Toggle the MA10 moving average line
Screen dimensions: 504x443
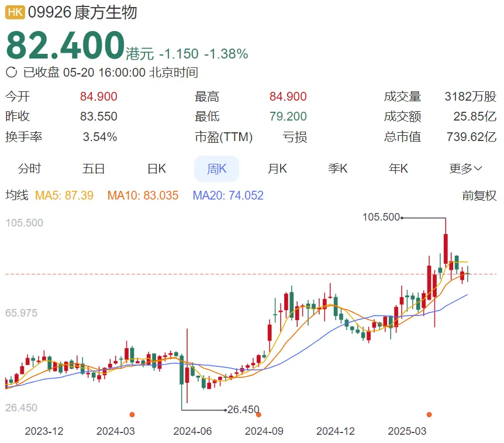143,195
